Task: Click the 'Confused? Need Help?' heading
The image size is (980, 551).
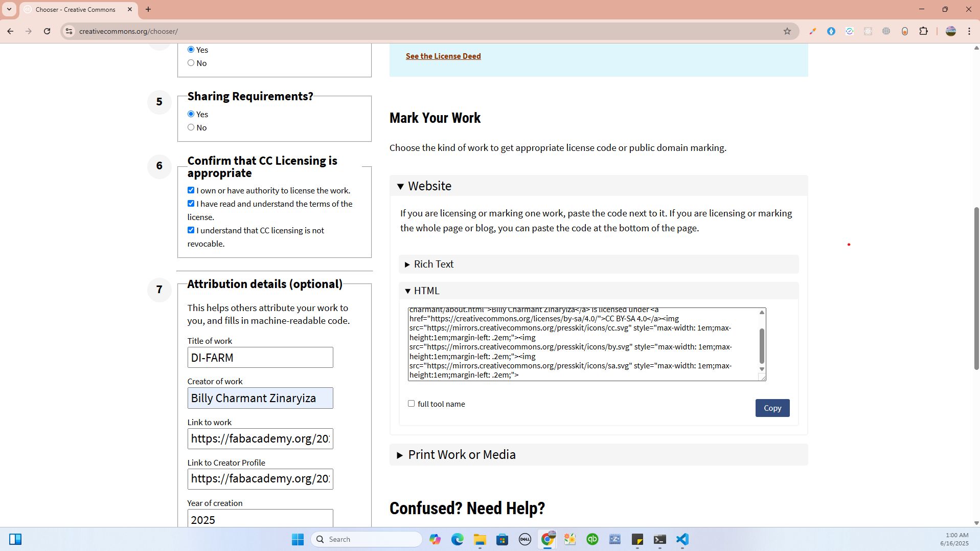Action: 467,509
